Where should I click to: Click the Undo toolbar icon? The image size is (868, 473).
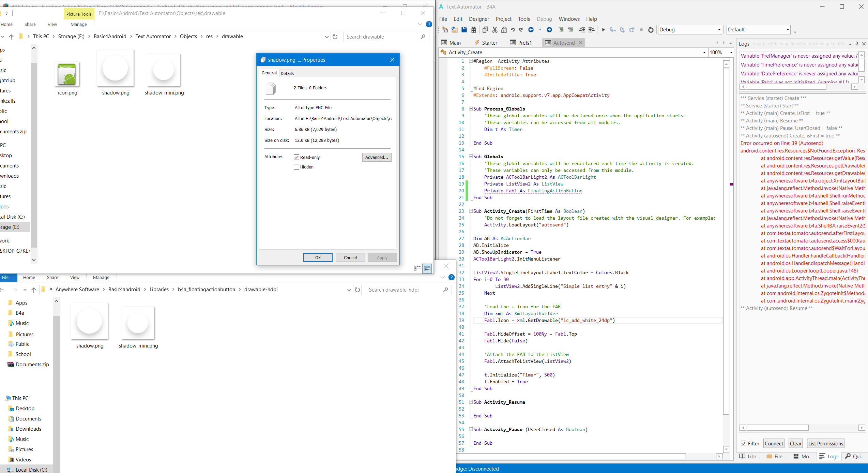(x=513, y=30)
